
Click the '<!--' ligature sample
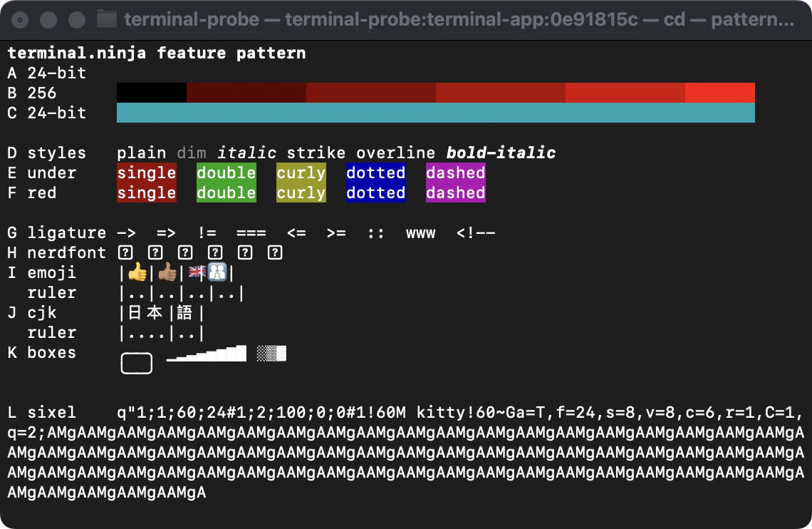pos(476,232)
